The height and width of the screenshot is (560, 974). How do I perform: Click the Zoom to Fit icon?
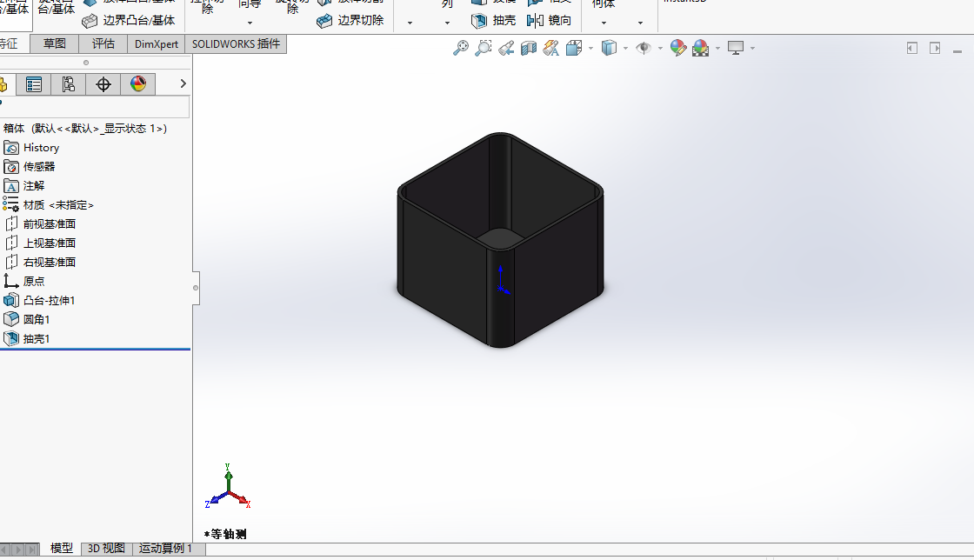[460, 48]
